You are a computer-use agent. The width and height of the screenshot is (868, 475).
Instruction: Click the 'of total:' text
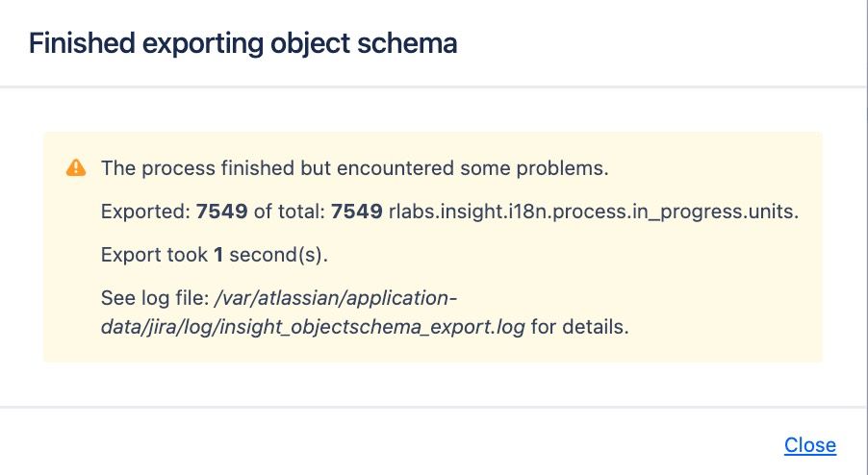[289, 212]
